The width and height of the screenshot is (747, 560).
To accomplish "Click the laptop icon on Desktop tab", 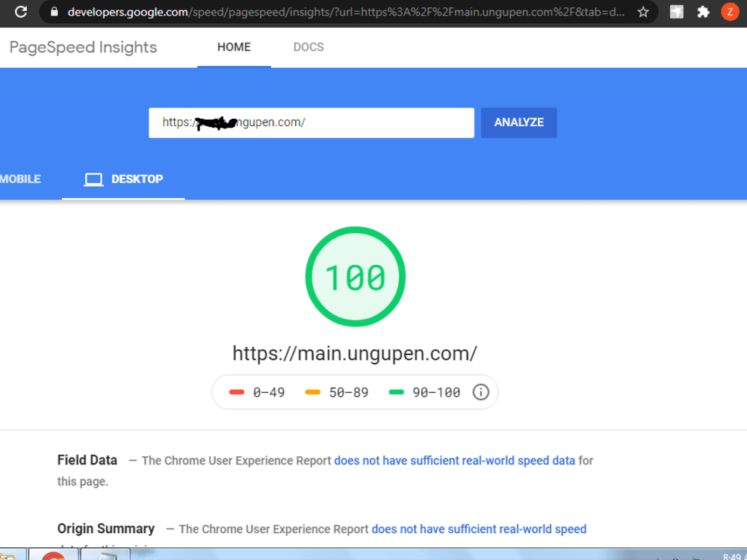I will (x=93, y=179).
